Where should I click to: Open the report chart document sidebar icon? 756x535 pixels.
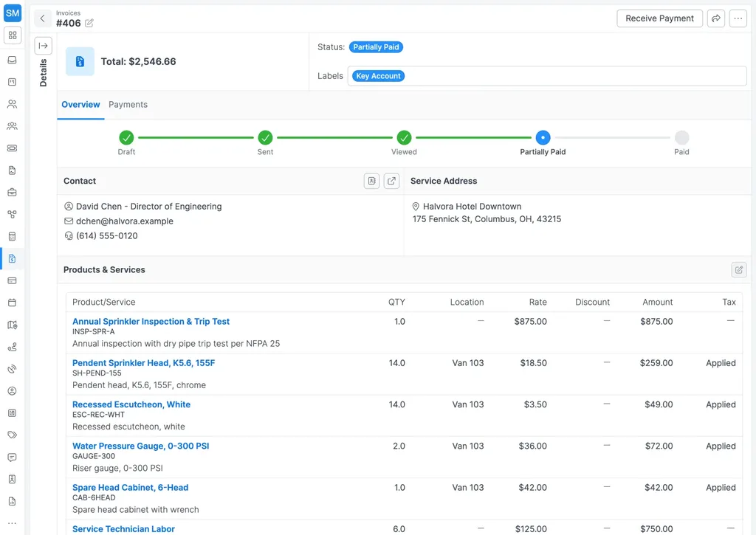12,501
